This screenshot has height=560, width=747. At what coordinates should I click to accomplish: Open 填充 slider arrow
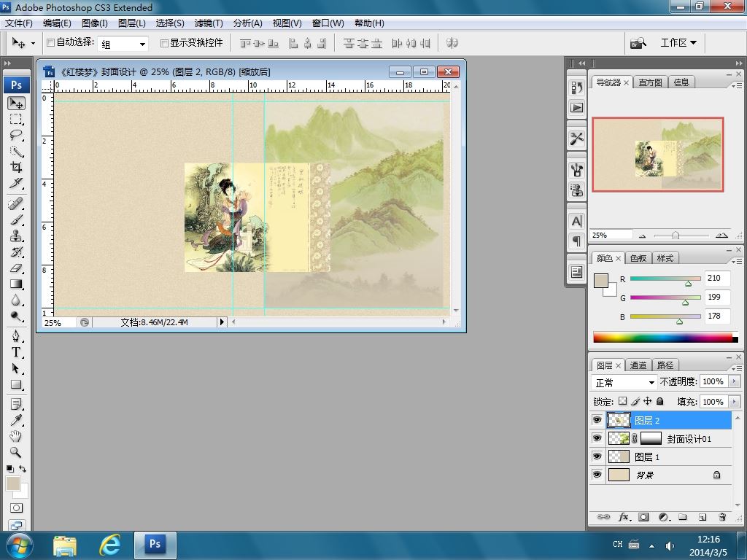pos(734,402)
